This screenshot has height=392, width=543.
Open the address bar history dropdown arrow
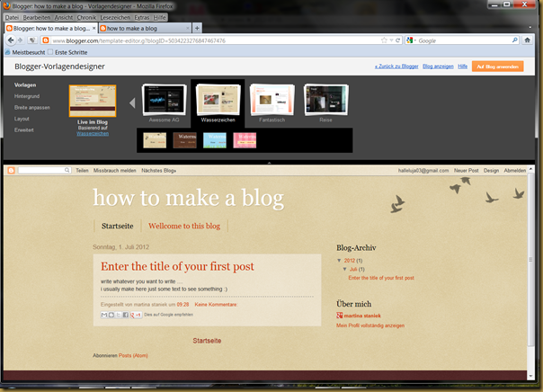tap(391, 40)
